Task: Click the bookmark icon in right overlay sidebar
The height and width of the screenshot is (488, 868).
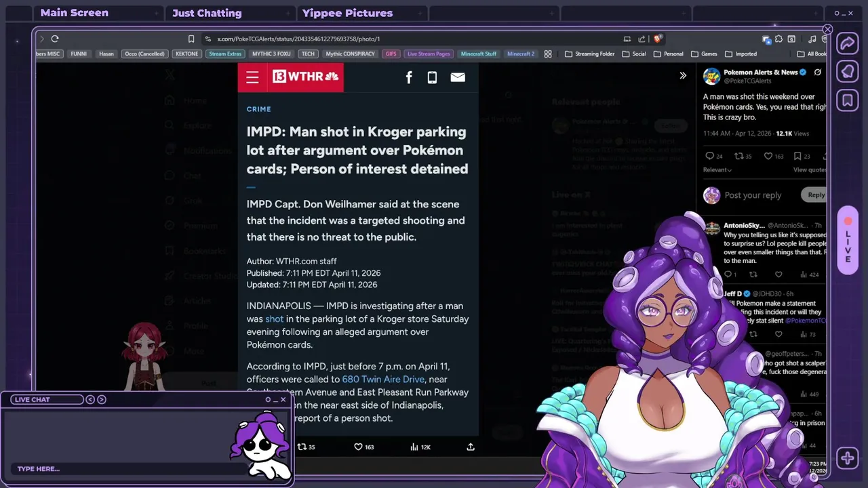Action: 848,100
